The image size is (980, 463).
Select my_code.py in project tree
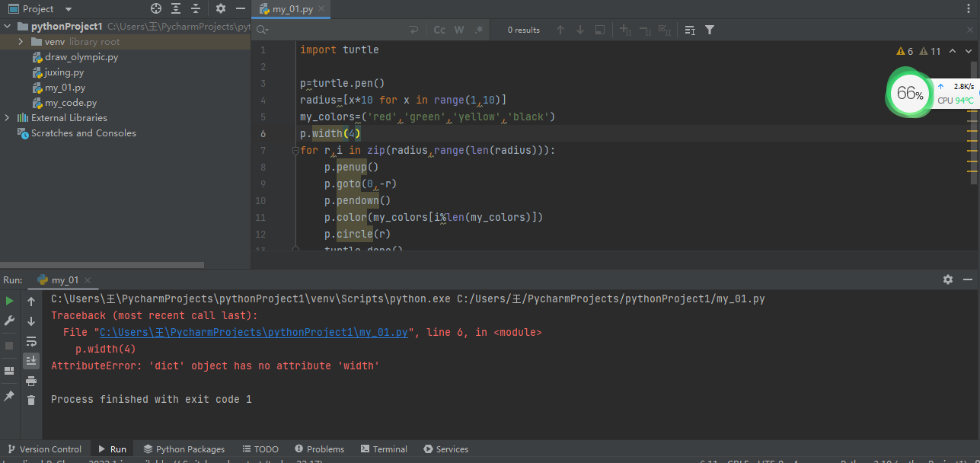[x=71, y=103]
